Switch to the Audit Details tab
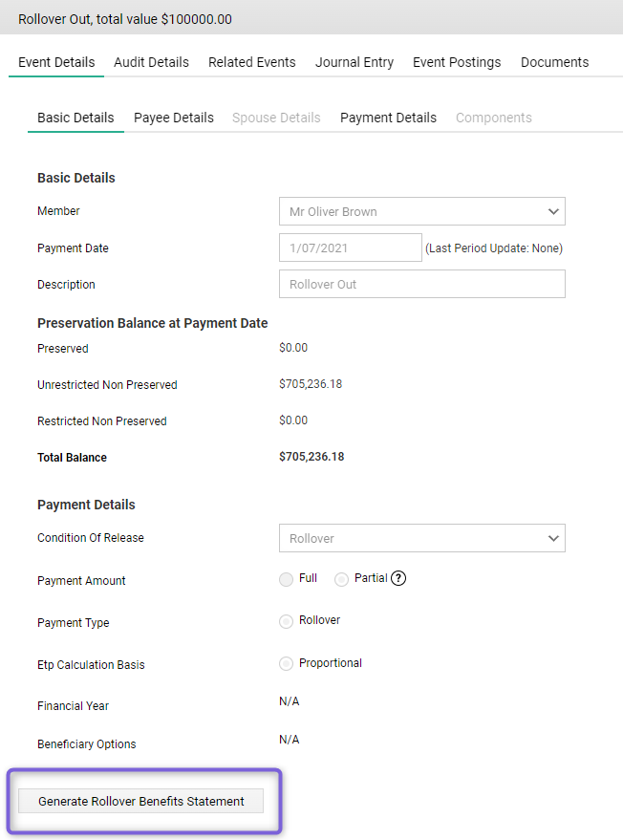623x840 pixels. 151,62
